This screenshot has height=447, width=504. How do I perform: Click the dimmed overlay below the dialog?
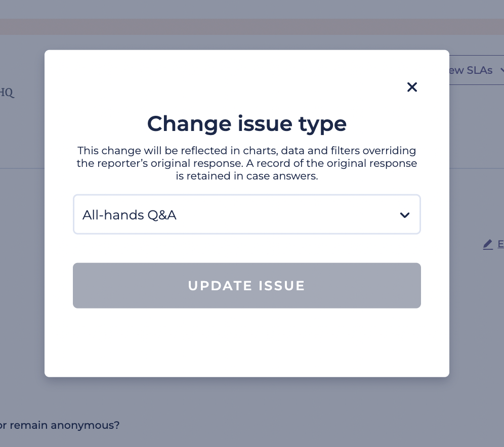click(246, 412)
